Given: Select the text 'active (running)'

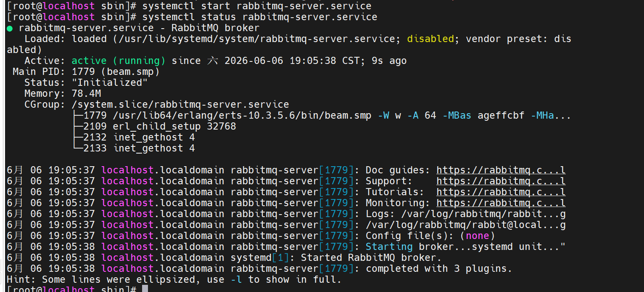Looking at the screenshot, I should (119, 61).
